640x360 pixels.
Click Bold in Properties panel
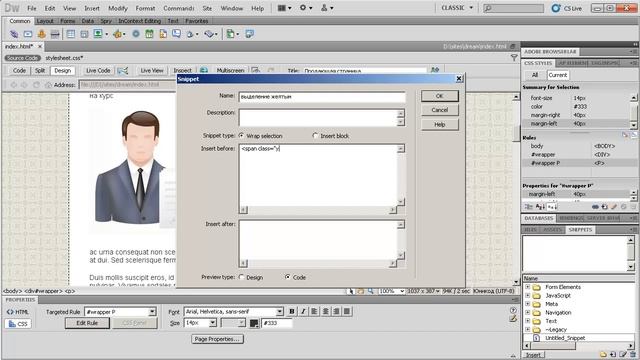coord(291,311)
